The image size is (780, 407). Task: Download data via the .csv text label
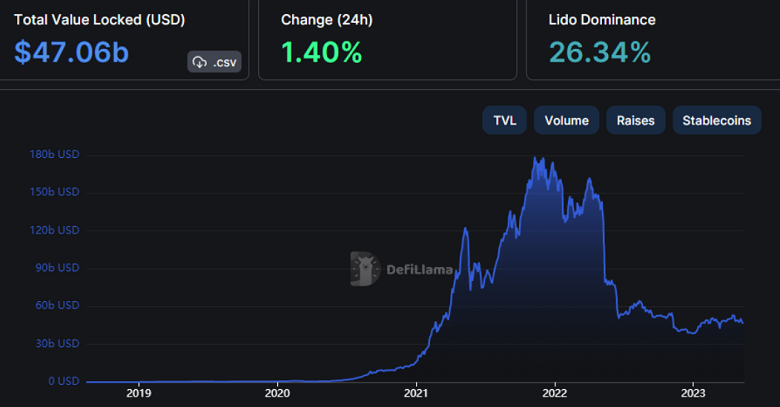225,62
